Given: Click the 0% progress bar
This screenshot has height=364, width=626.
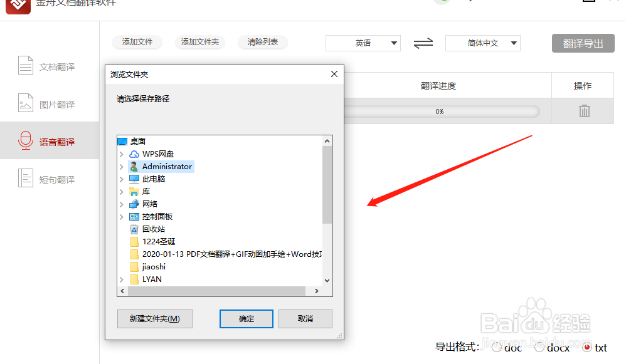Looking at the screenshot, I should click(x=439, y=111).
